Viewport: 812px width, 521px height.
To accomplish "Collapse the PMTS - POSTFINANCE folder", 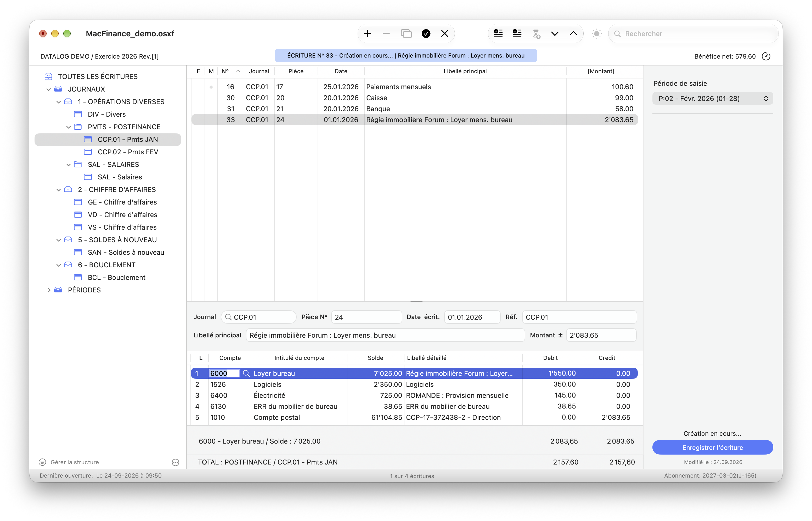I will 68,127.
